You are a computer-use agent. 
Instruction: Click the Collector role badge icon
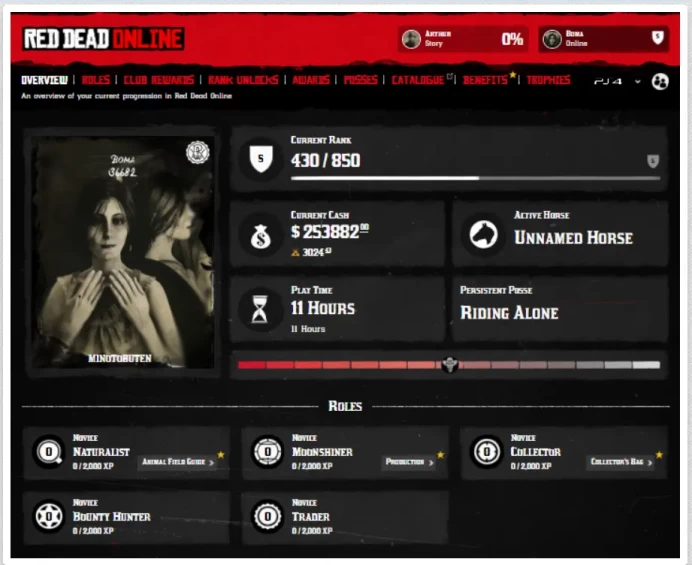(486, 452)
